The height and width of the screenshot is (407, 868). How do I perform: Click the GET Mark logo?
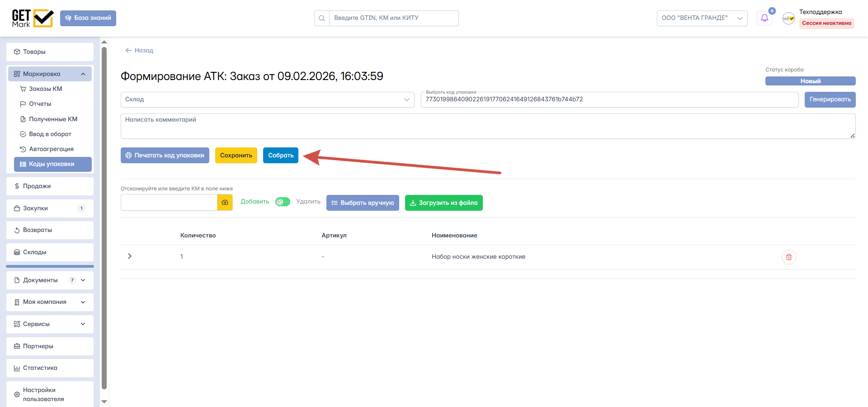tap(33, 18)
